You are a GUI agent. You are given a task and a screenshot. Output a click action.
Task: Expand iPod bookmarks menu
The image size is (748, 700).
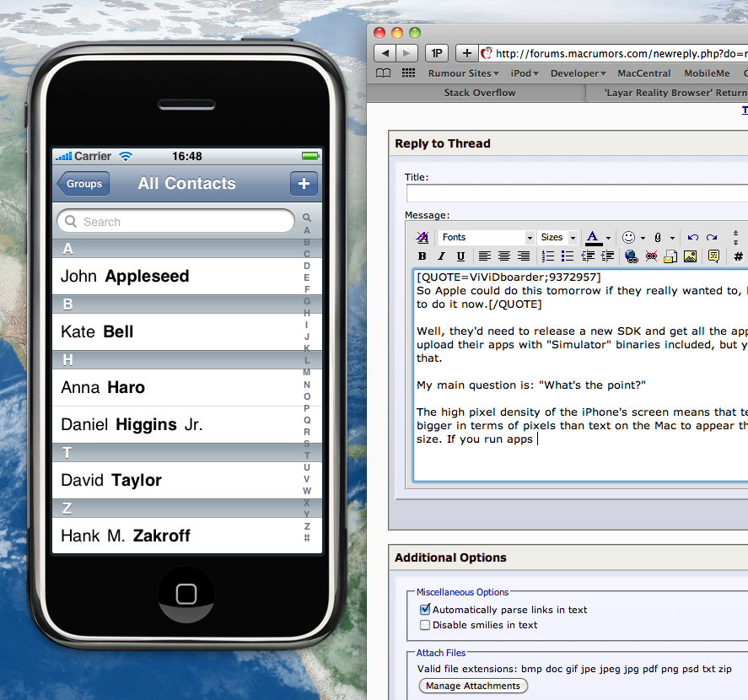point(525,73)
